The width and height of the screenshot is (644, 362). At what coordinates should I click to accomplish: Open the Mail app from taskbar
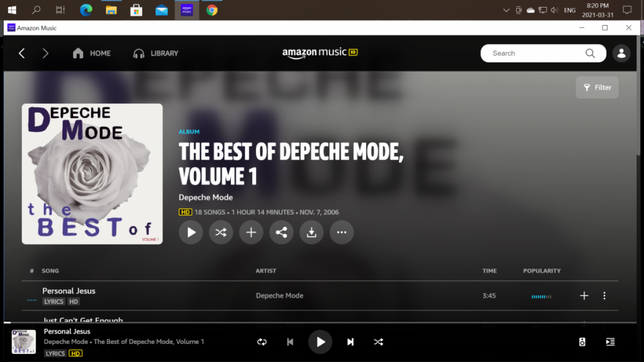tap(162, 10)
